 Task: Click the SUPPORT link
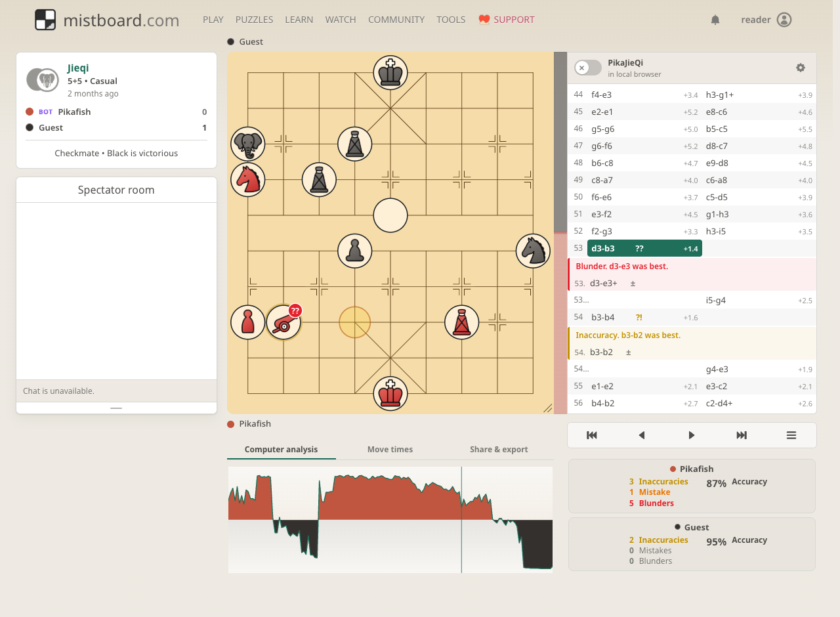click(x=507, y=20)
